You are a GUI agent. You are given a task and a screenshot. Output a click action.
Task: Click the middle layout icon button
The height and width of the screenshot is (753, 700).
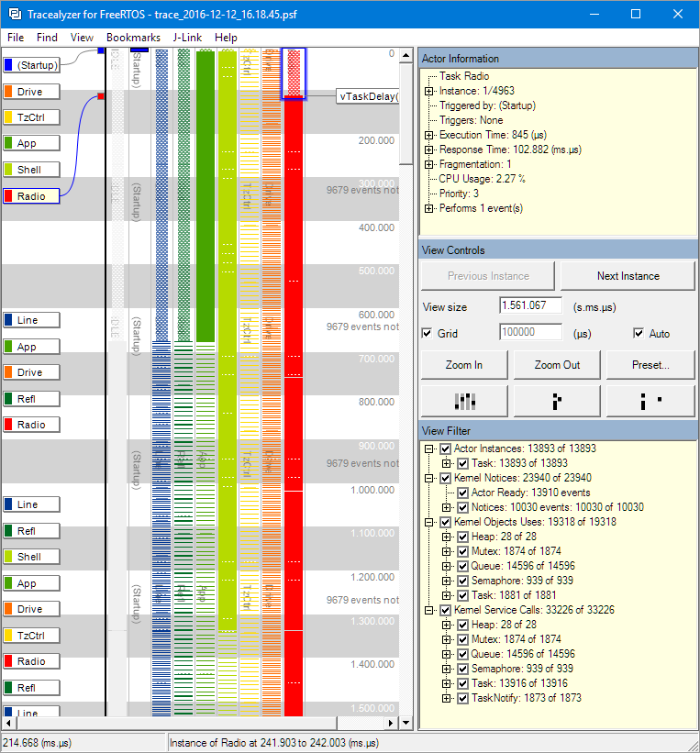point(557,401)
